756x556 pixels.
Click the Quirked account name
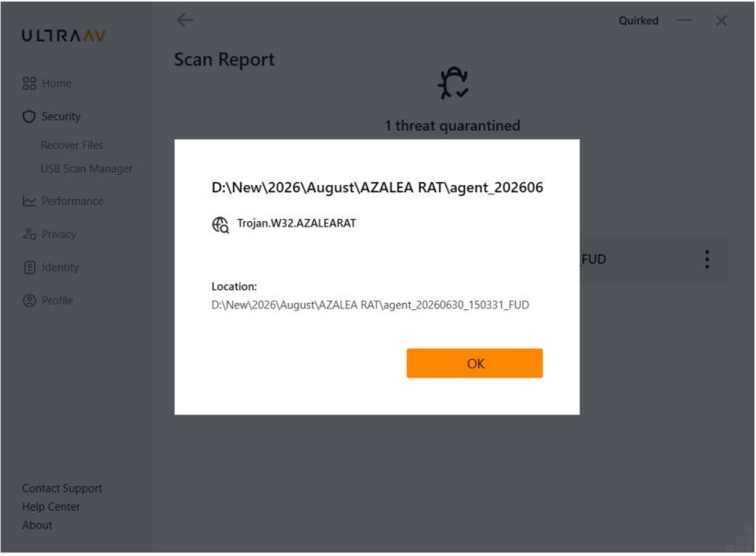pos(638,21)
